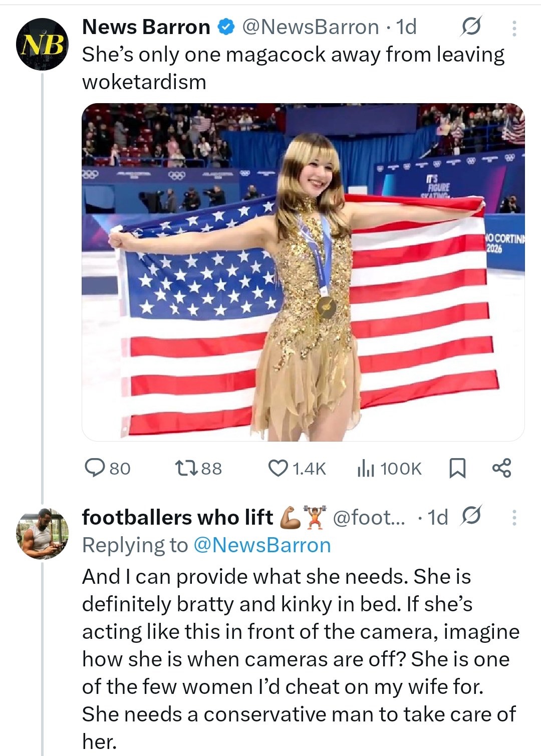Share the News Barron post
The height and width of the screenshot is (756, 541).
(501, 468)
